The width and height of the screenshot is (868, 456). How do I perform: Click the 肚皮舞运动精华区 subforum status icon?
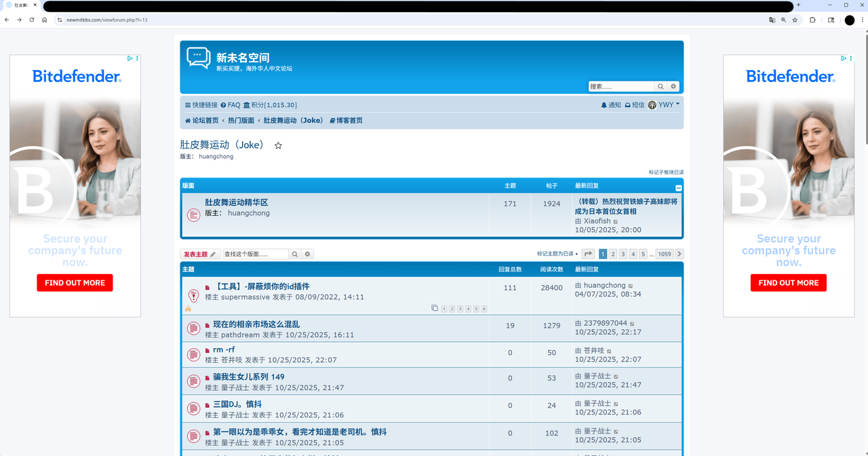(193, 215)
